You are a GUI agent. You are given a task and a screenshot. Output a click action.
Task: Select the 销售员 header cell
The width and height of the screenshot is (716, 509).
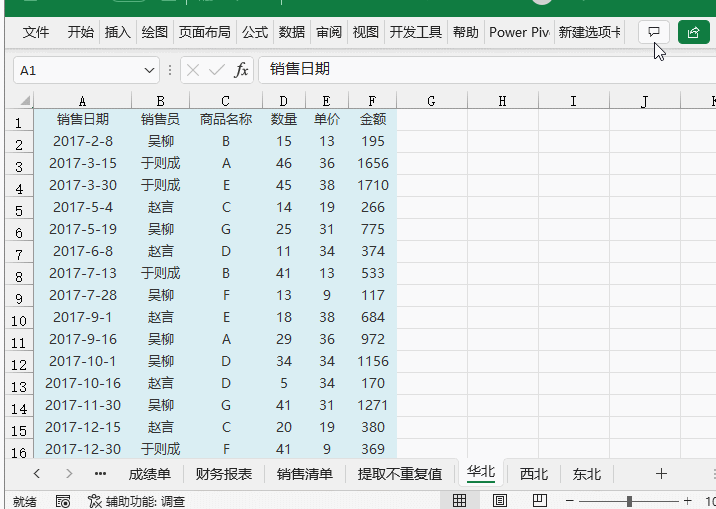pos(160,120)
